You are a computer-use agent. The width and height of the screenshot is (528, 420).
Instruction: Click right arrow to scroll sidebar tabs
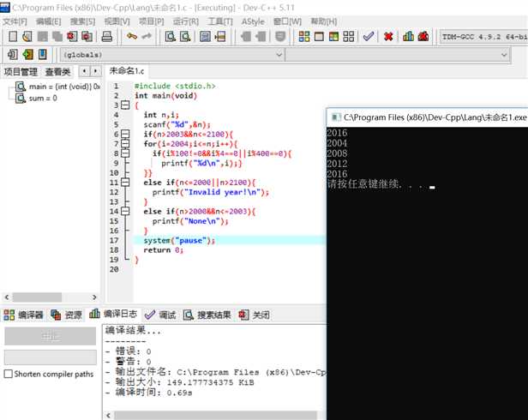point(96,71)
